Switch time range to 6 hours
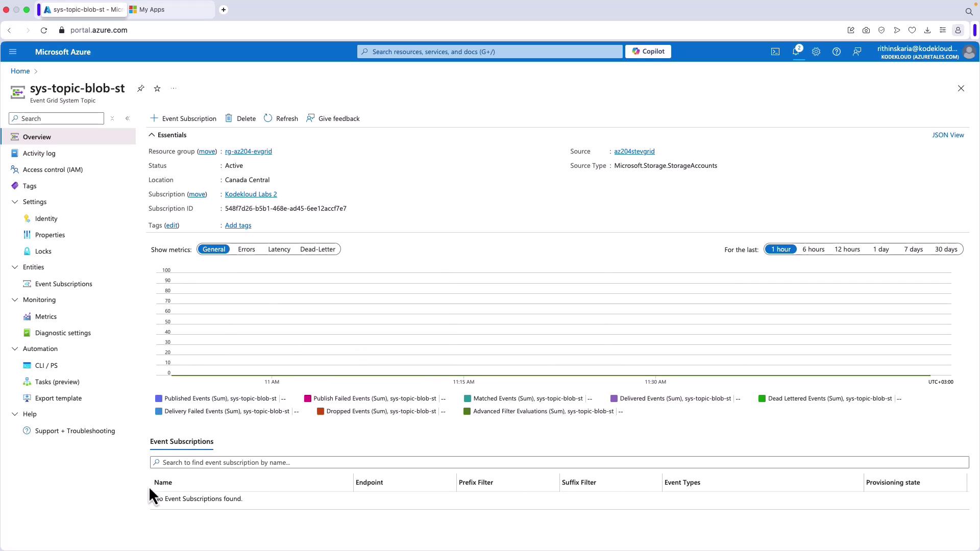The width and height of the screenshot is (980, 551). 813,249
